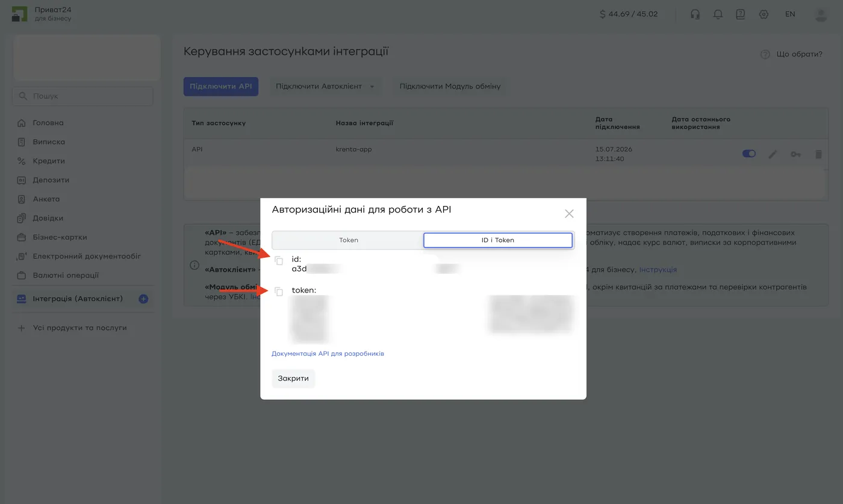Open the Що обрати? help link
843x504 pixels.
click(799, 54)
